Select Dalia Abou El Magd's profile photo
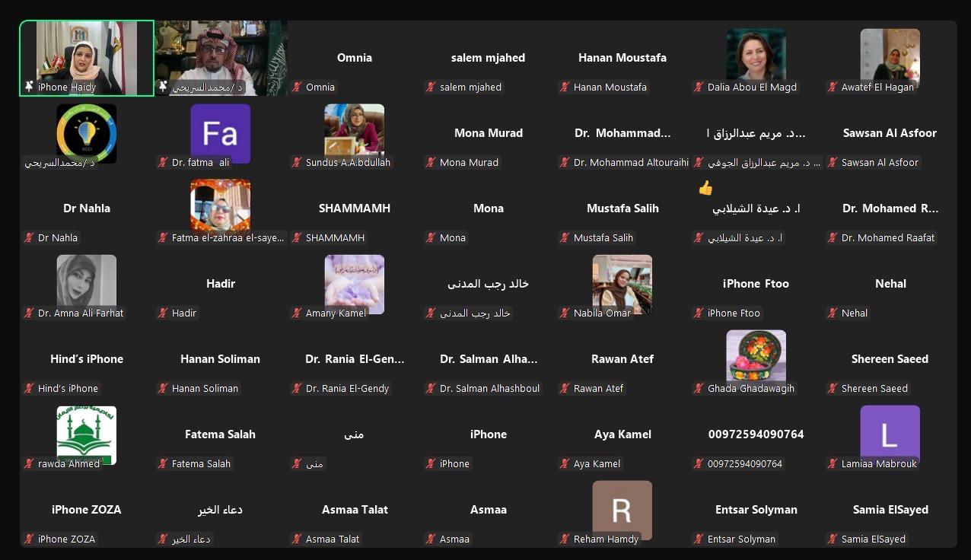The width and height of the screenshot is (971, 560). pos(756,53)
